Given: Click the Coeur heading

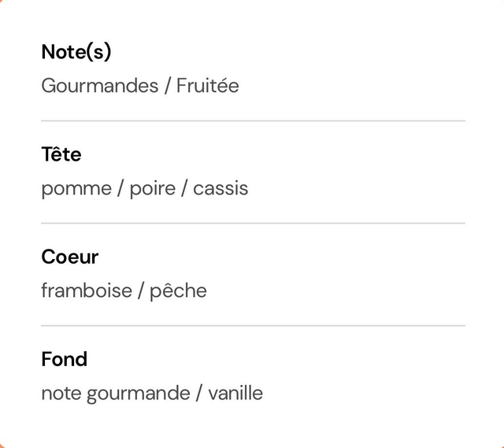Looking at the screenshot, I should click(70, 257).
